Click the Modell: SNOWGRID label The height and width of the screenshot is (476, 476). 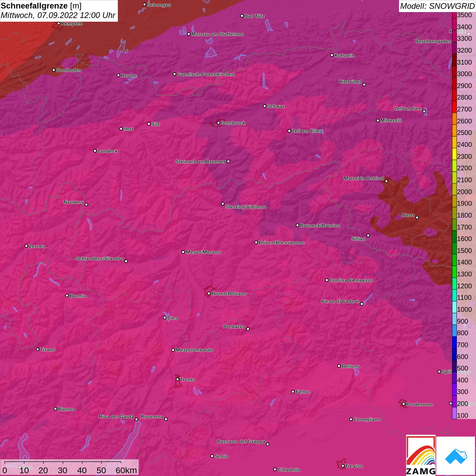pos(437,6)
